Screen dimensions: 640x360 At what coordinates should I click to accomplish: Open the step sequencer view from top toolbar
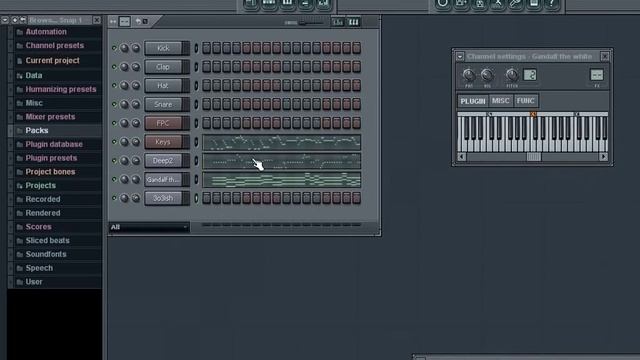point(269,4)
